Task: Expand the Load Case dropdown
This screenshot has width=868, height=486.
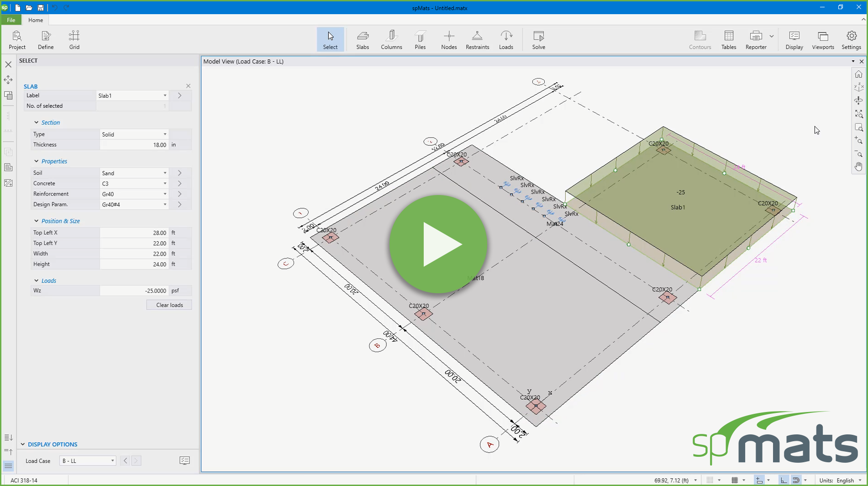Action: point(88,461)
